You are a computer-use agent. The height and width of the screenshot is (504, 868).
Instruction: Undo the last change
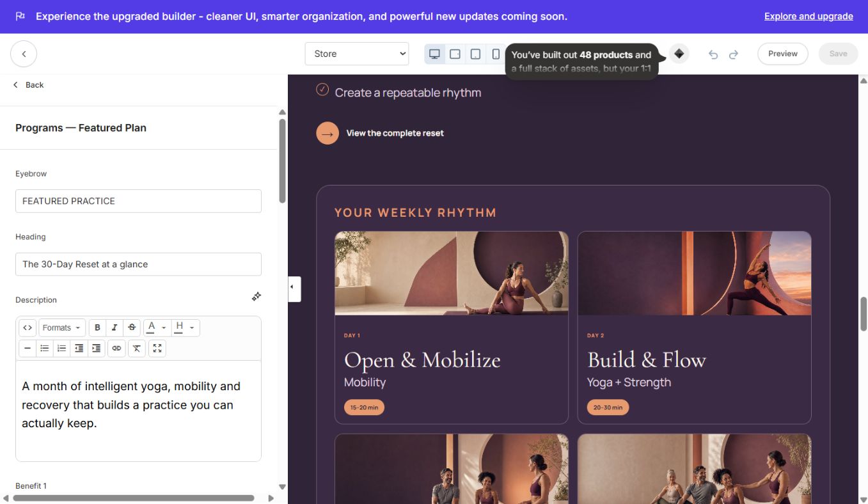click(x=713, y=54)
